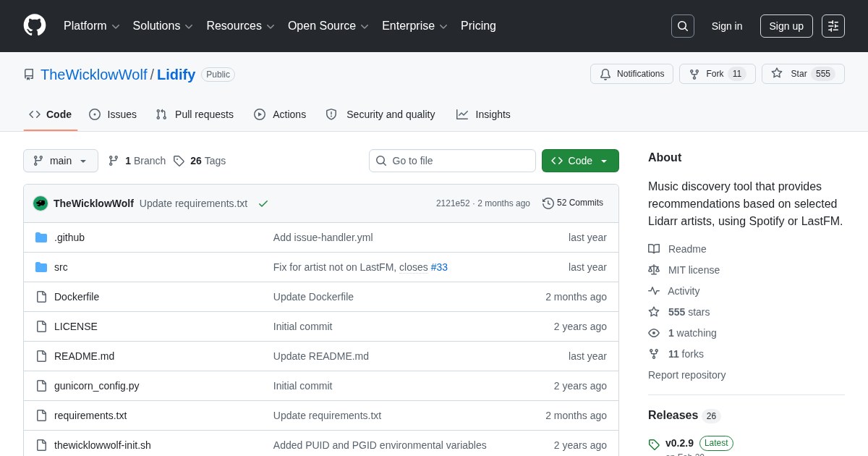868x456 pixels.
Task: Click the thewicklowwolf-init.sh file icon
Action: (41, 445)
